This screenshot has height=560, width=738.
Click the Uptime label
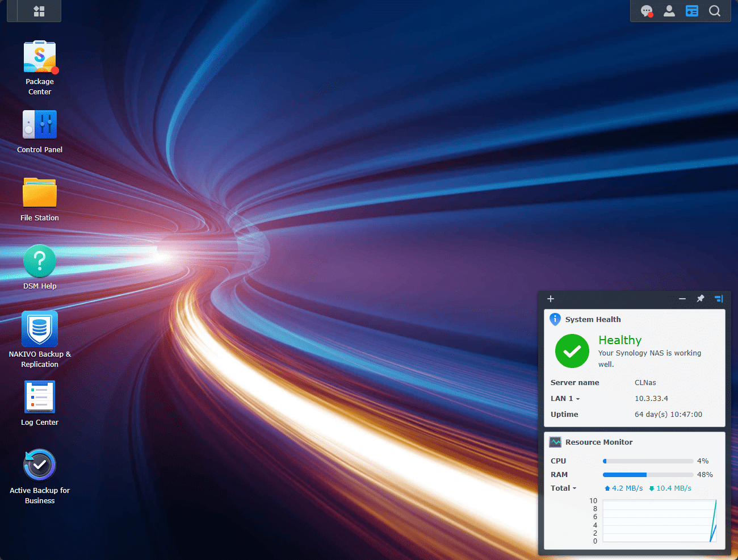point(564,415)
